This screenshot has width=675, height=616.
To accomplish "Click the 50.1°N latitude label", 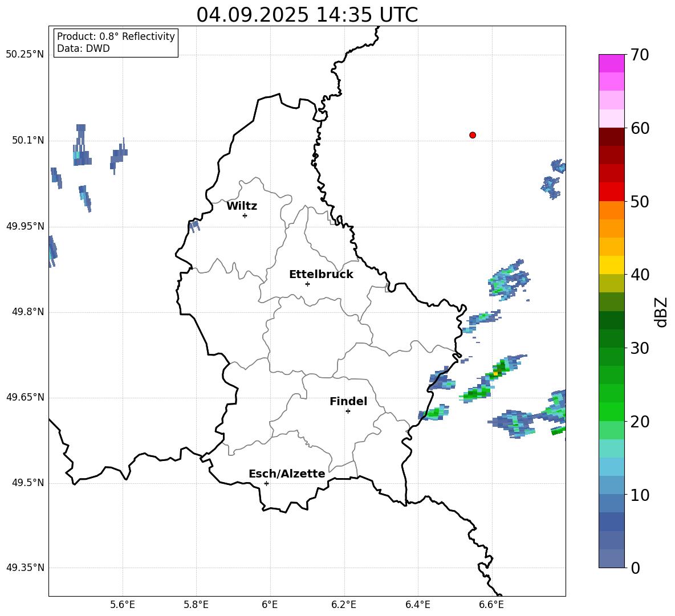I will 28,140.
